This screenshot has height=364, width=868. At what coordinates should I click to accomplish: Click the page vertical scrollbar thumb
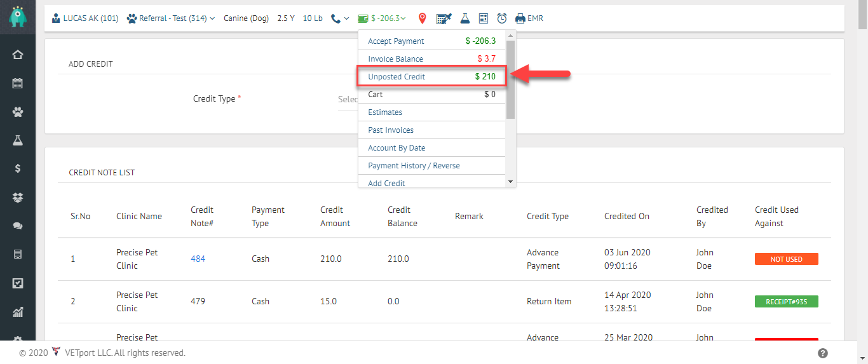coord(862,15)
